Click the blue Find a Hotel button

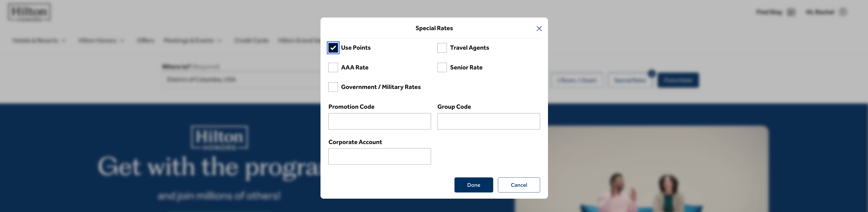(x=678, y=80)
